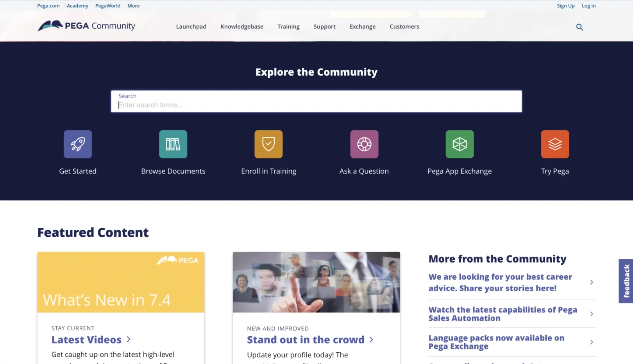
Task: Select Support in the navigation bar
Action: click(324, 27)
